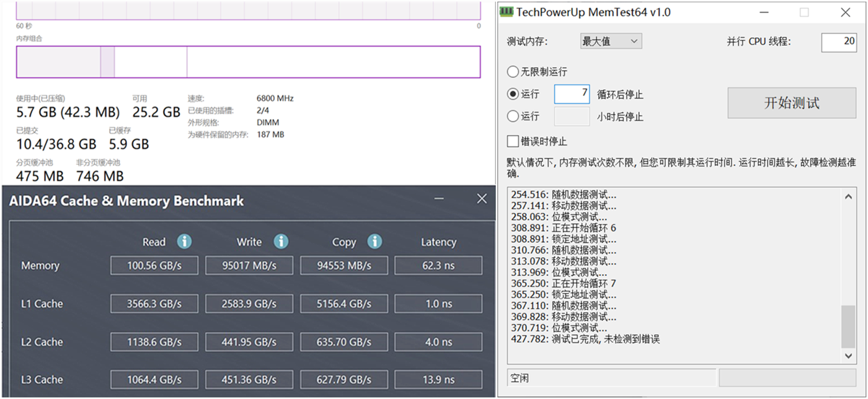Click the loop count field showing 7

click(572, 94)
